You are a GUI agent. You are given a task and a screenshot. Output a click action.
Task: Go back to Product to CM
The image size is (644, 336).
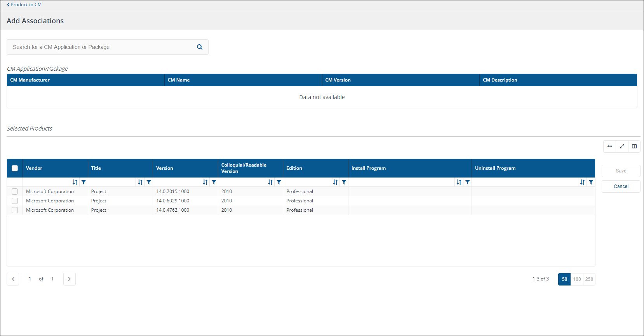click(24, 5)
